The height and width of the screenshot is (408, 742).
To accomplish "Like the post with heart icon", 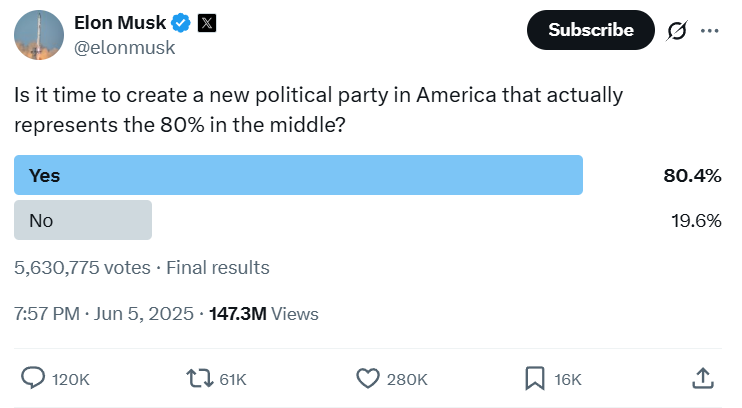I will 368,378.
